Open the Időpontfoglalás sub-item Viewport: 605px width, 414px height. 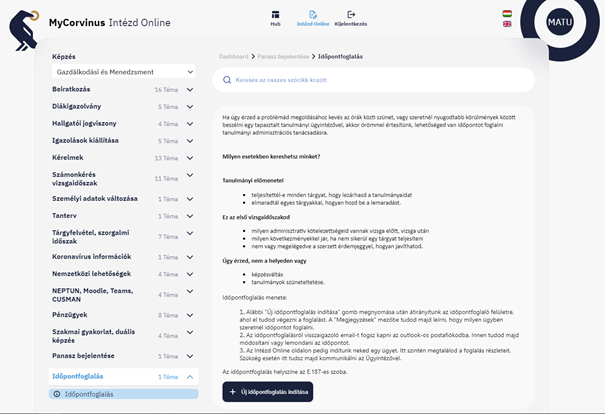point(123,394)
